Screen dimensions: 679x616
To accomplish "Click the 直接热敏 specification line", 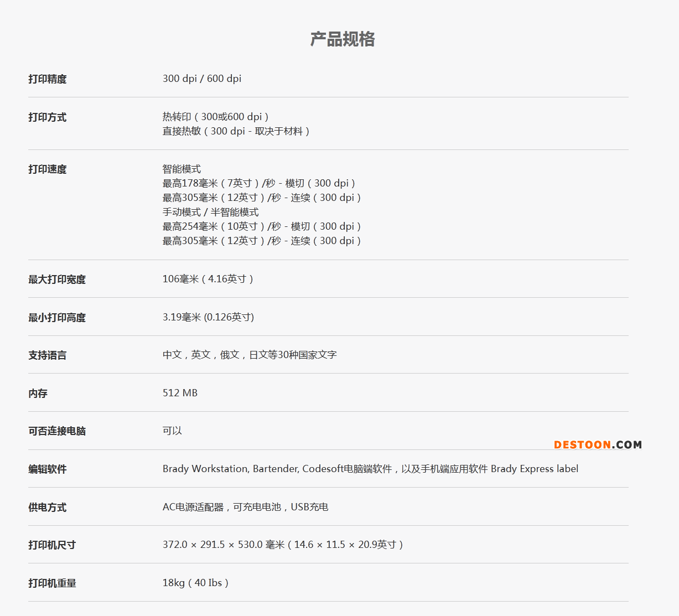I will point(236,131).
